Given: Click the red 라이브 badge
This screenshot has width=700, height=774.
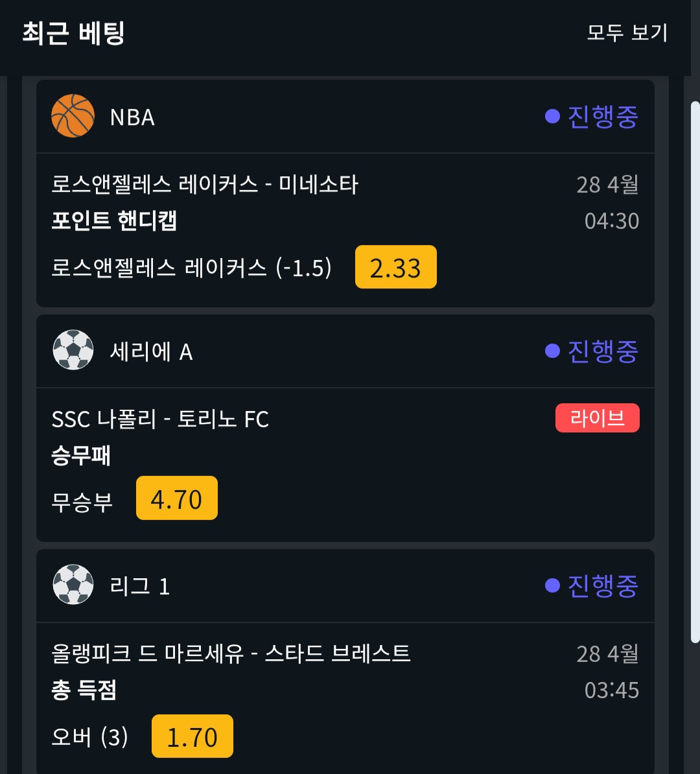Looking at the screenshot, I should (597, 418).
